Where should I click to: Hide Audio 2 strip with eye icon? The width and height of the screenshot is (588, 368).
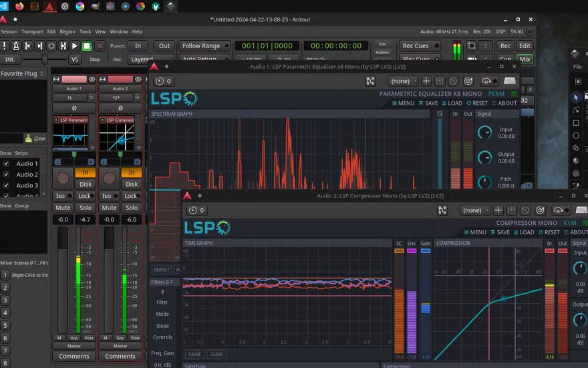pyautogui.click(x=138, y=79)
